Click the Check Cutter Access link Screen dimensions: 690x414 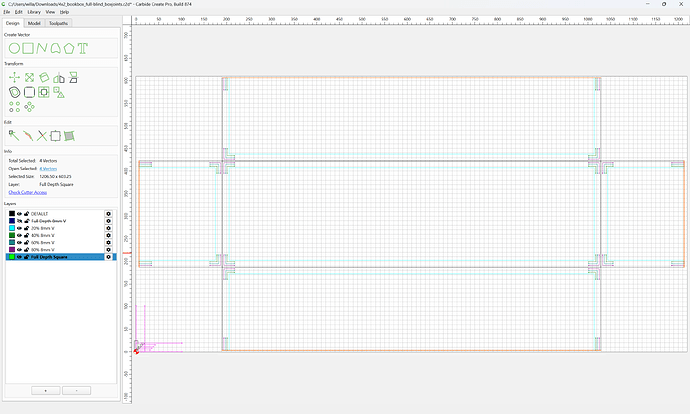coord(27,192)
